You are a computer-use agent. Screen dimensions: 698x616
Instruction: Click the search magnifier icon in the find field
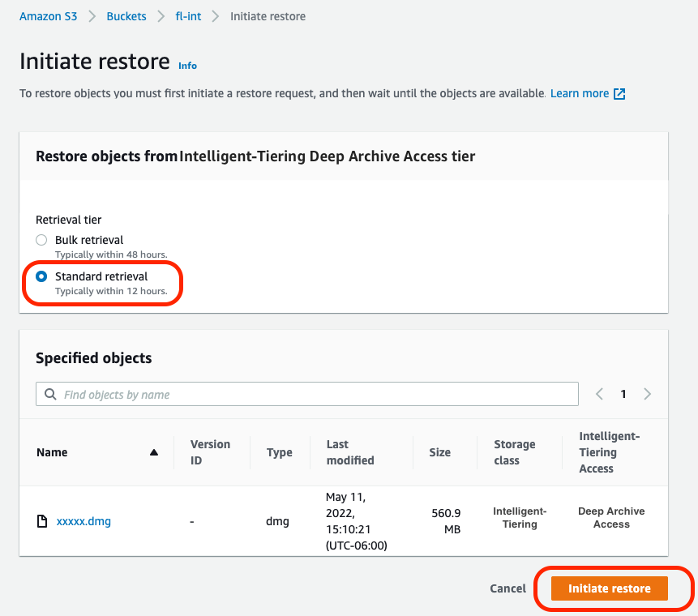coord(50,395)
